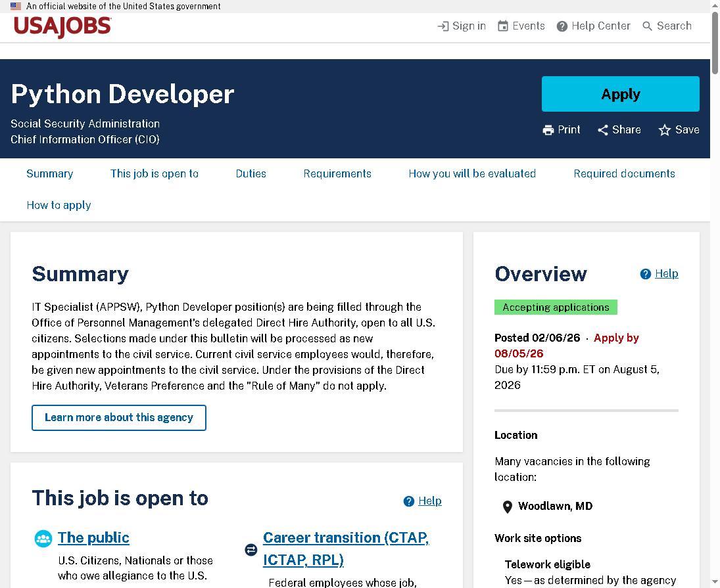Open the Help Center link

click(593, 26)
